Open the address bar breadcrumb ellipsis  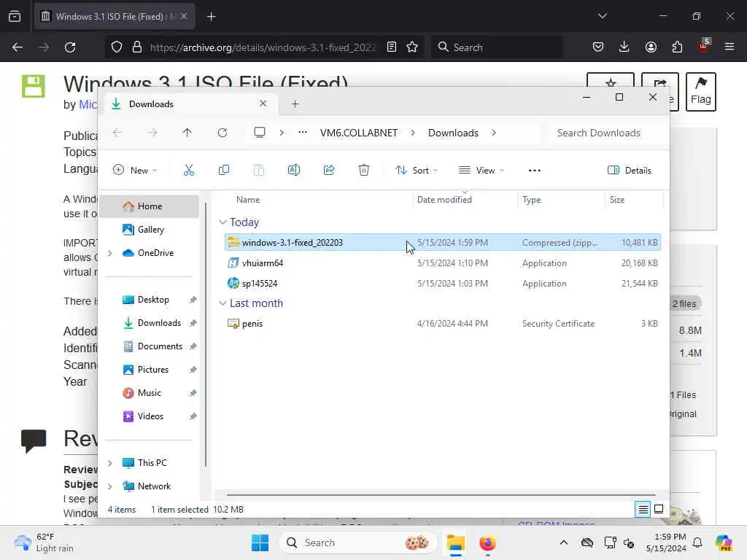303,133
